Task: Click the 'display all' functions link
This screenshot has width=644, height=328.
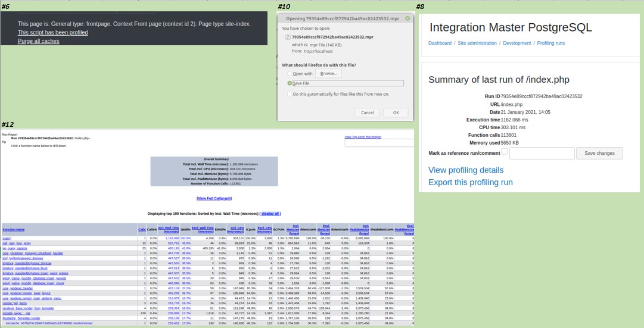Action: (x=270, y=214)
